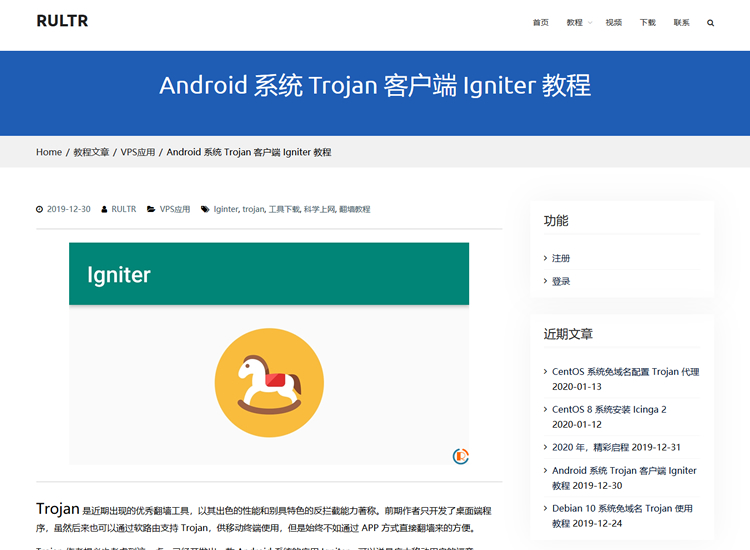Open the Iginter tag

(x=226, y=209)
